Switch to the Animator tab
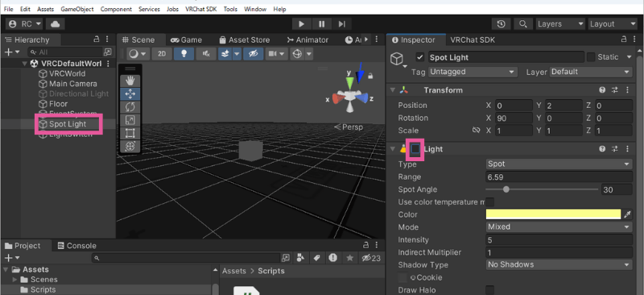The image size is (644, 295). tap(308, 40)
